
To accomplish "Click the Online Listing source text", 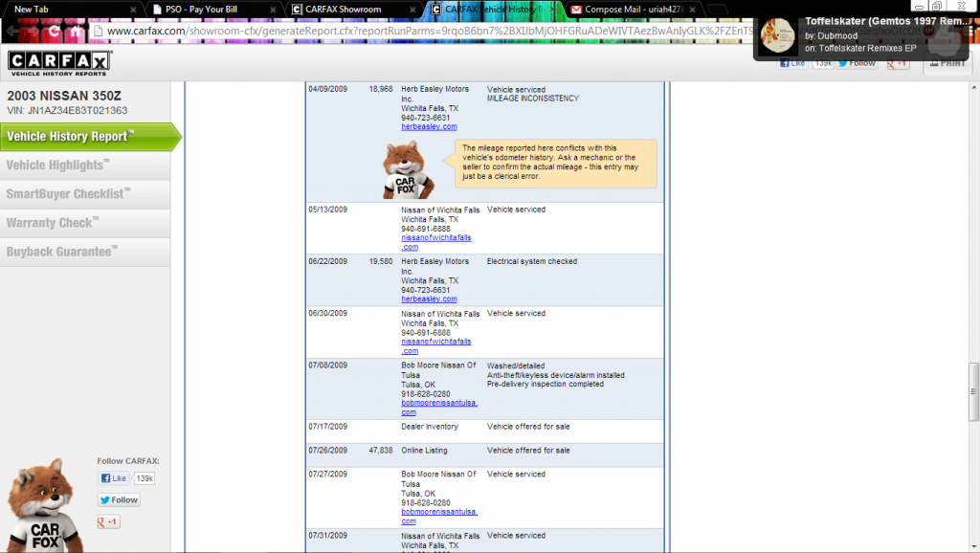I will [424, 451].
